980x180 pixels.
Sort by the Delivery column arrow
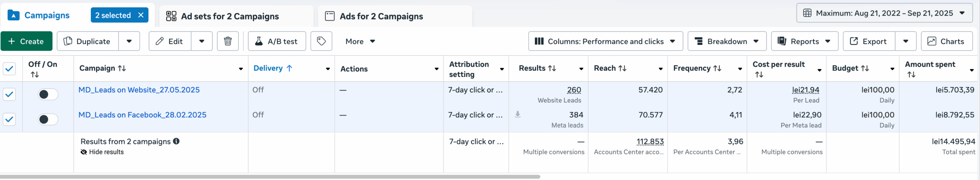tap(289, 68)
